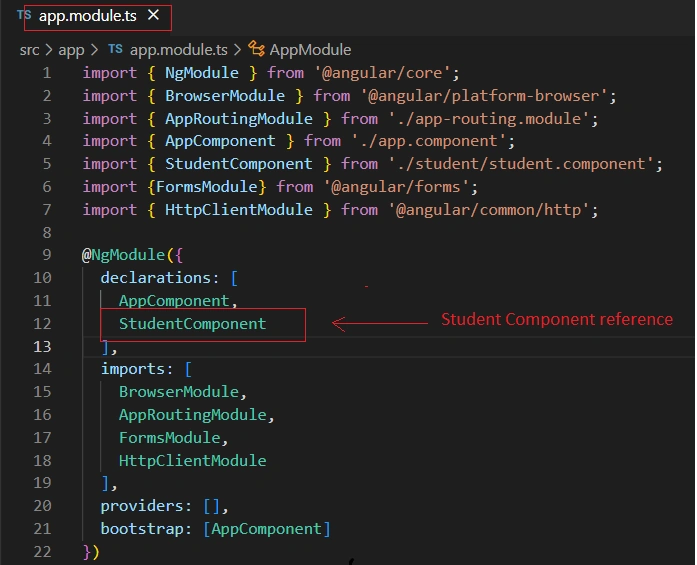The image size is (697, 565).
Task: Click StudentComponent in declarations array
Action: click(x=192, y=324)
